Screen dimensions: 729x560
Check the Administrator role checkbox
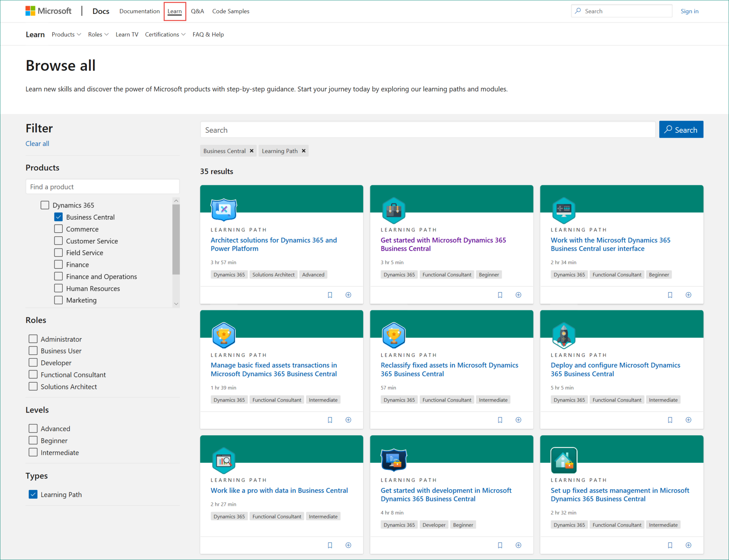coord(33,339)
